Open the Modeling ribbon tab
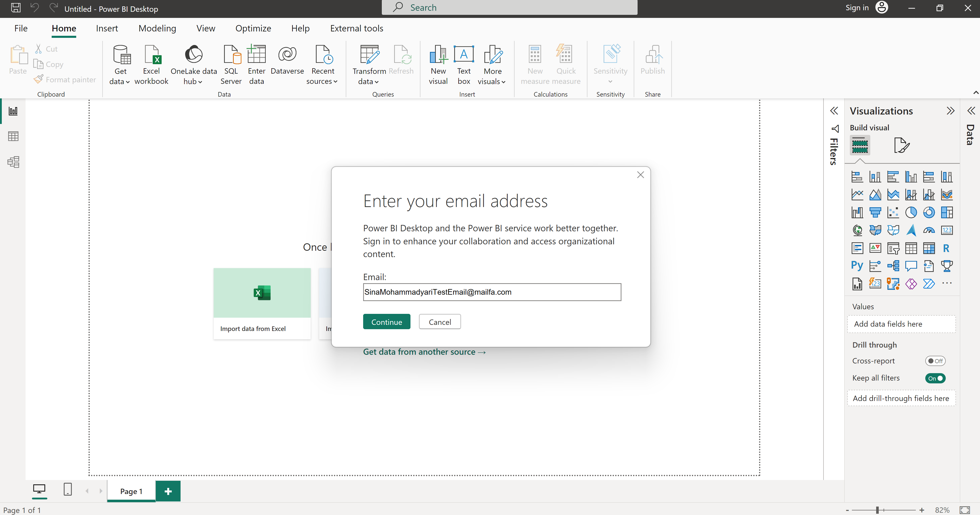This screenshot has width=980, height=515. pyautogui.click(x=157, y=28)
